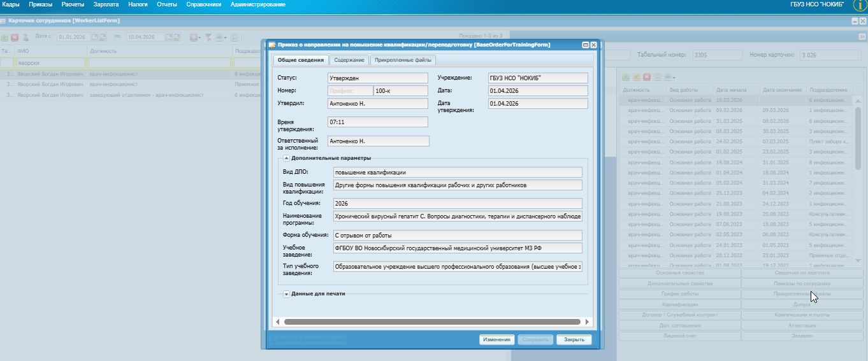Click the Статус field showing Утвержден
The image size is (868, 361).
click(x=377, y=78)
